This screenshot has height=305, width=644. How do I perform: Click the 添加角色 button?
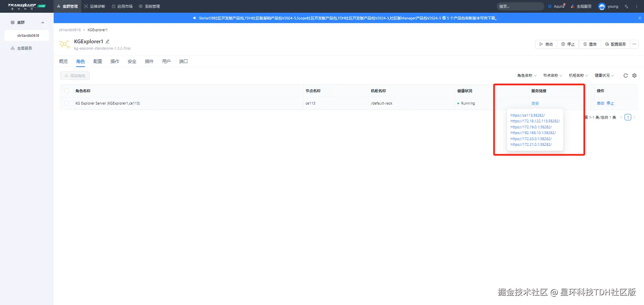click(x=75, y=76)
